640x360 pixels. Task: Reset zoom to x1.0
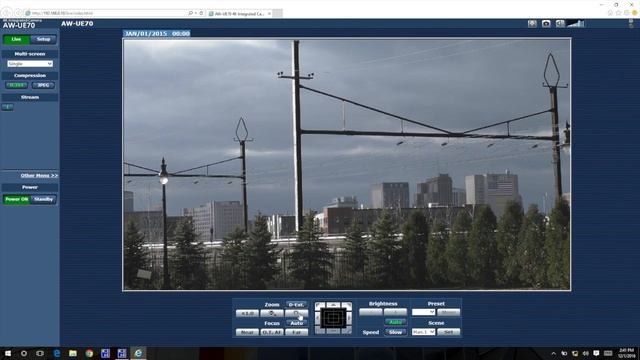click(x=247, y=313)
